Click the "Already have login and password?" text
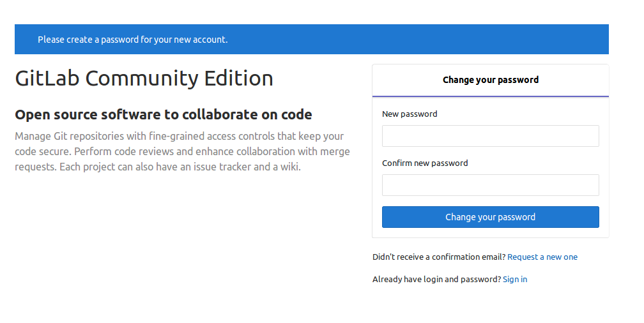This screenshot has height=323, width=644. [x=436, y=279]
